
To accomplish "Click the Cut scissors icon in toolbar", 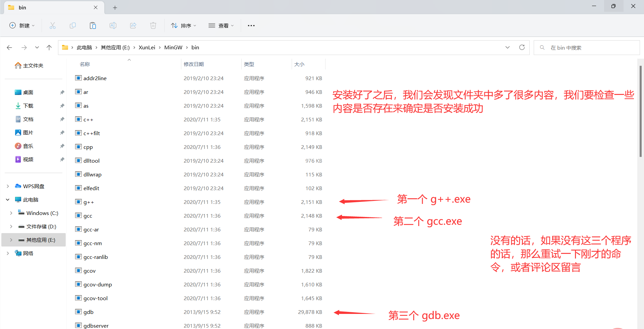I will click(53, 25).
